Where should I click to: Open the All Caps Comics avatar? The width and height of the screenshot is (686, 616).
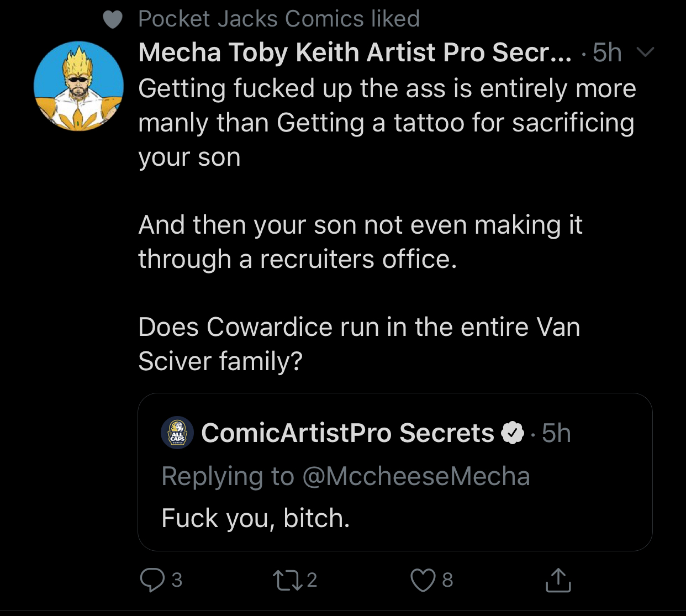click(x=177, y=433)
